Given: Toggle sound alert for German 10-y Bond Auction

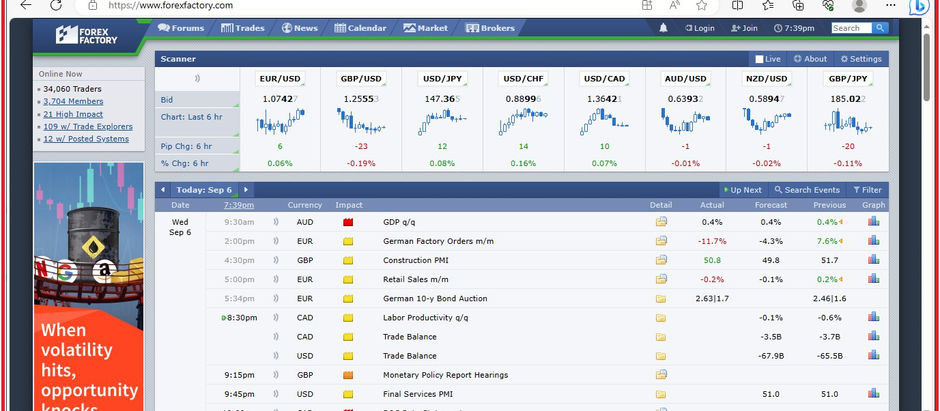Looking at the screenshot, I should (276, 298).
